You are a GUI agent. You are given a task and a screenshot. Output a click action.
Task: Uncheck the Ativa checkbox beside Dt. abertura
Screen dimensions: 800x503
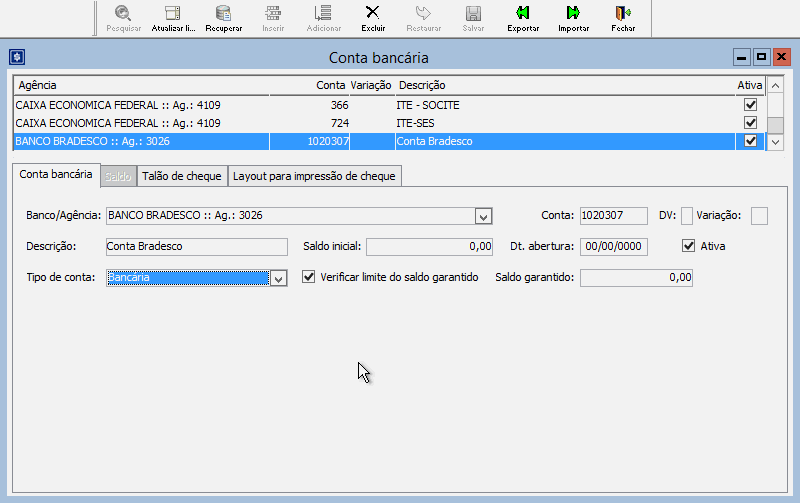coord(688,245)
